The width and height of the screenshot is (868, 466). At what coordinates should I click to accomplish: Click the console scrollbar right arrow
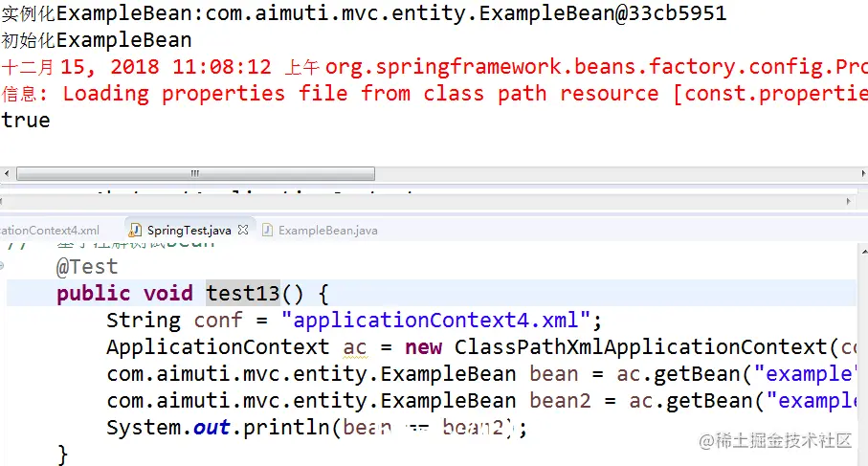coord(863,174)
